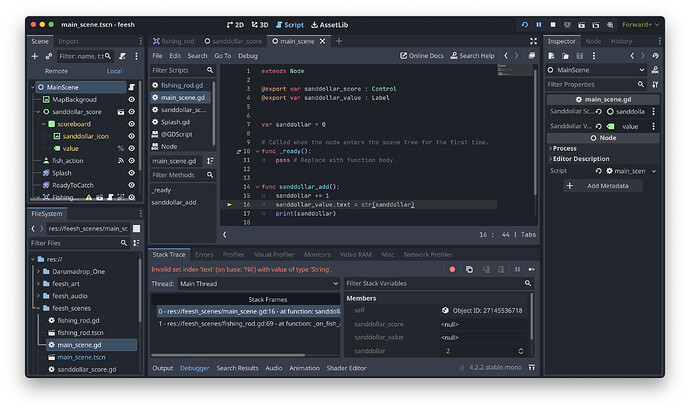Image resolution: width=690 pixels, height=411 pixels.
Task: Close the main_scene script tab
Action: click(x=323, y=41)
